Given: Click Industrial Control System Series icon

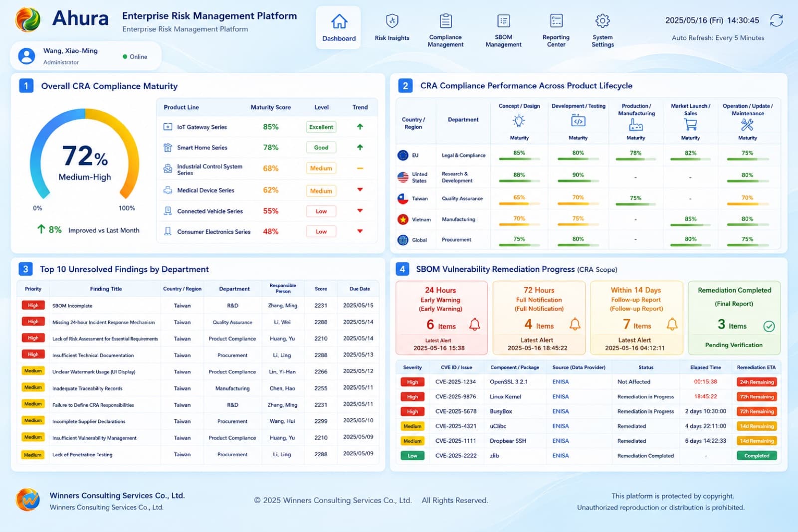Looking at the screenshot, I should [168, 169].
